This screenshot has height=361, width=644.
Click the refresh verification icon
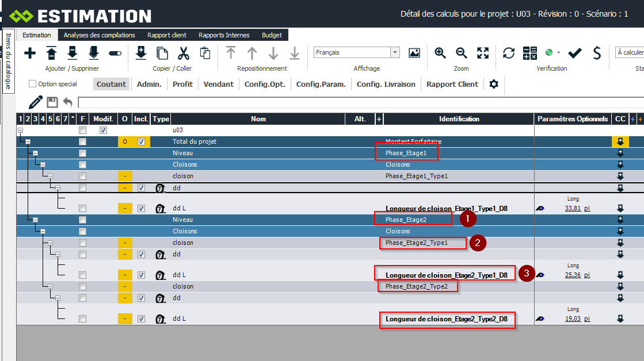tap(509, 53)
